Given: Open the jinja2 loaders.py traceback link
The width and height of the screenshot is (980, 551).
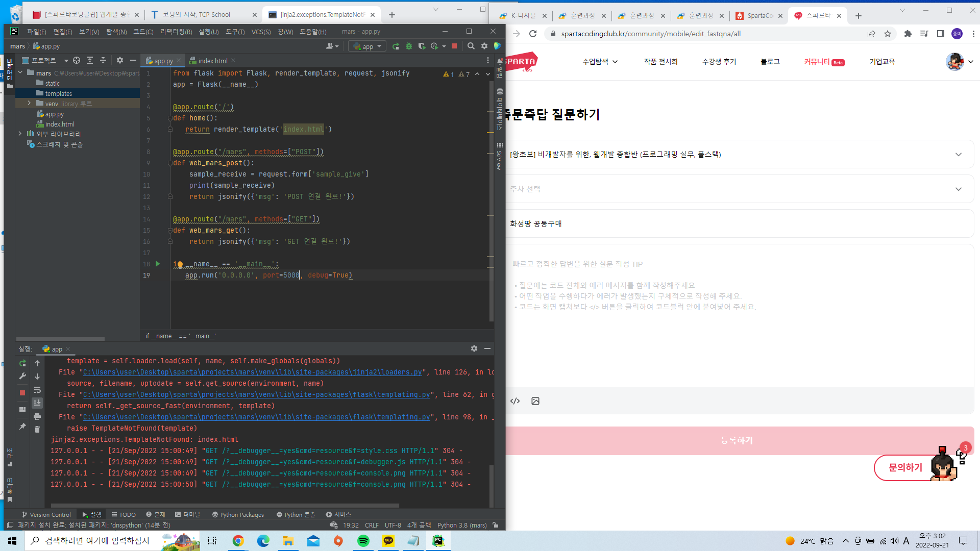Looking at the screenshot, I should [x=252, y=372].
